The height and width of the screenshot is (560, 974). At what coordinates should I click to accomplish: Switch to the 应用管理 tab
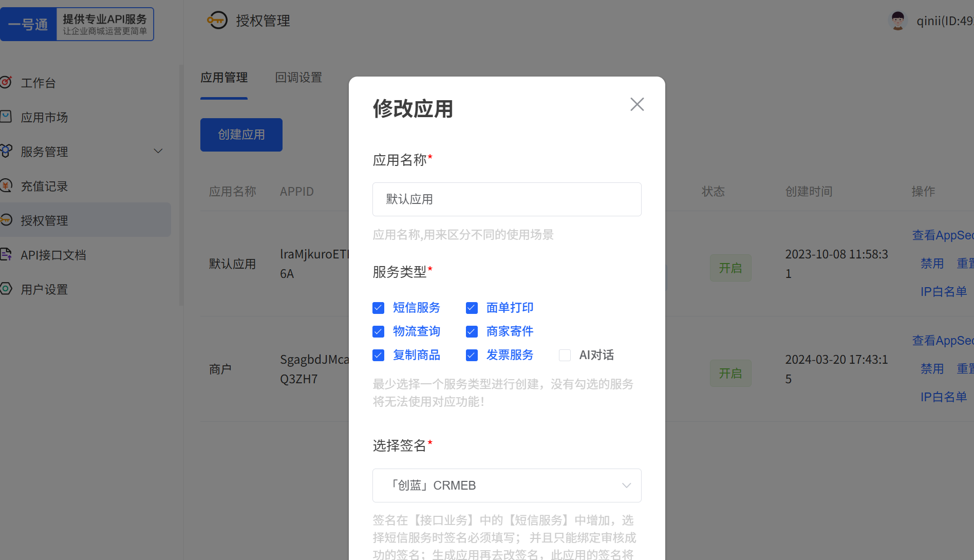[224, 78]
